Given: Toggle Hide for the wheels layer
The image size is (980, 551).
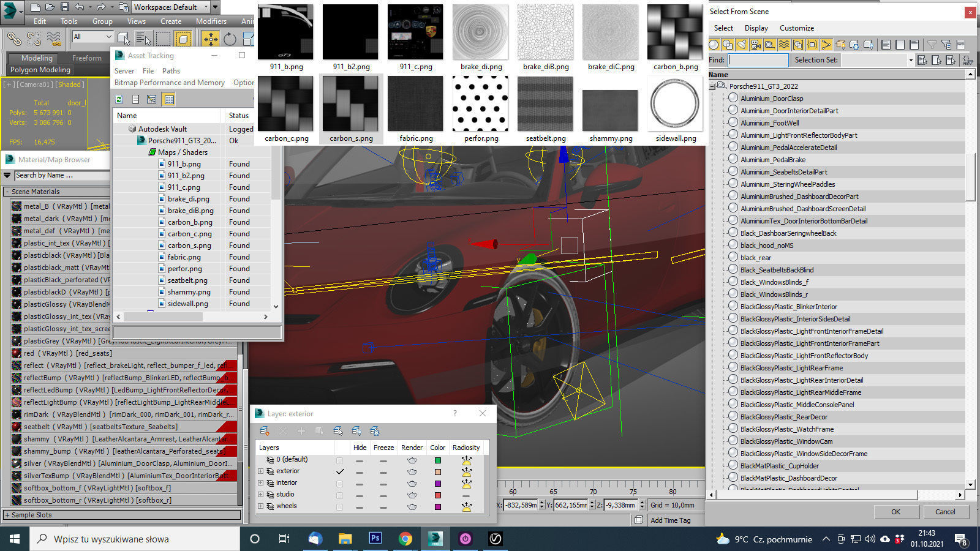Looking at the screenshot, I should pos(360,507).
